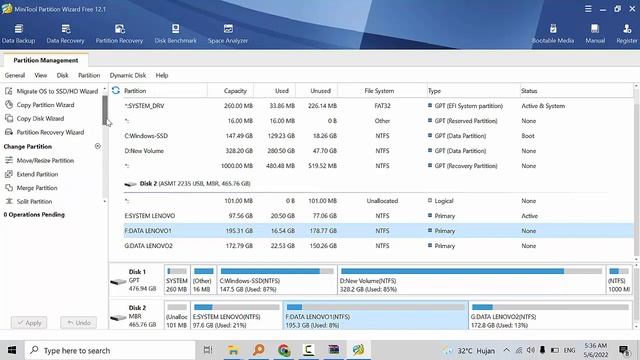Launch Migrate OS to SSD/HD Wizard
This screenshot has height=360, width=640.
pos(51,91)
